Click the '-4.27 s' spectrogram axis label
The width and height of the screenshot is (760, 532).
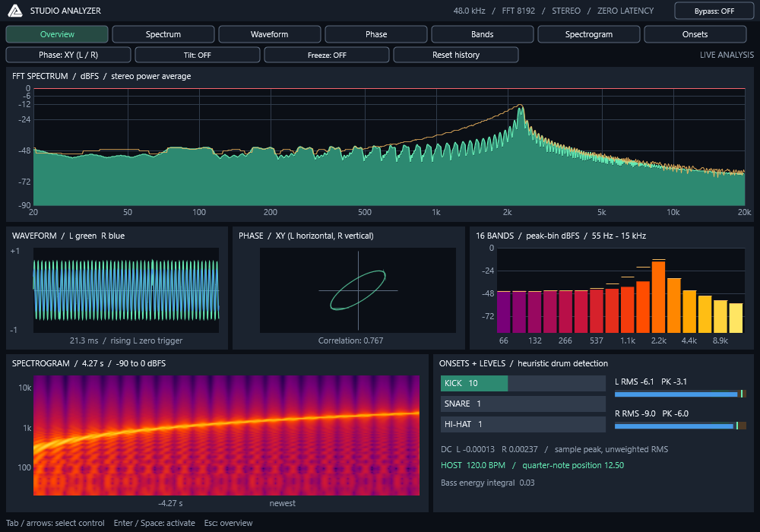click(x=170, y=503)
